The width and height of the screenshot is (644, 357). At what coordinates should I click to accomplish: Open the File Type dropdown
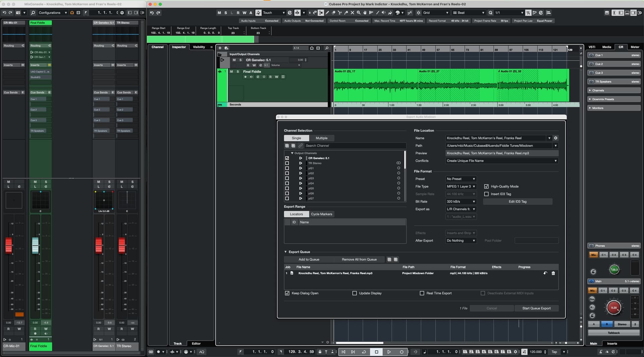(461, 187)
